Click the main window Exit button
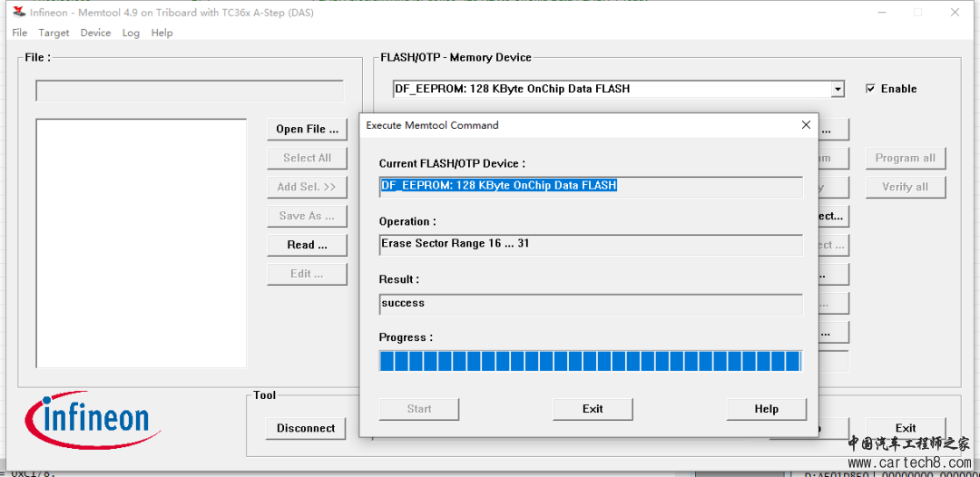980x477 pixels. pos(906,428)
